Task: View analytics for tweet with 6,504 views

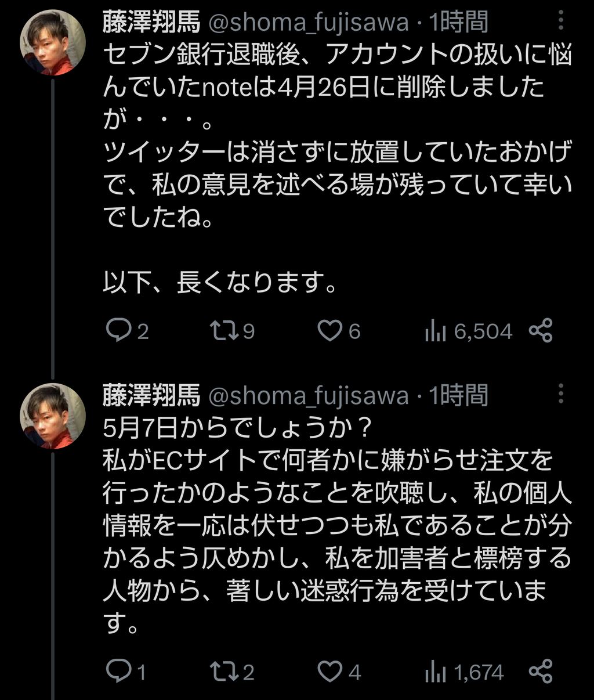Action: 435,331
